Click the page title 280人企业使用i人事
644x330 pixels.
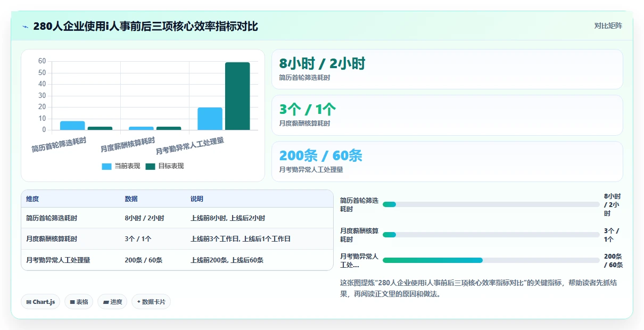coord(145,26)
